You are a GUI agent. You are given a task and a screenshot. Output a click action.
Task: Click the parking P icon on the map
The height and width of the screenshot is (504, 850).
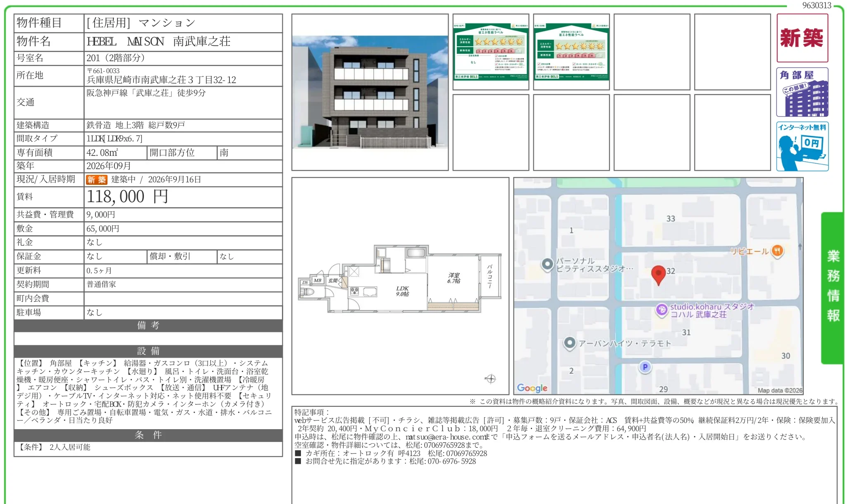(x=645, y=367)
